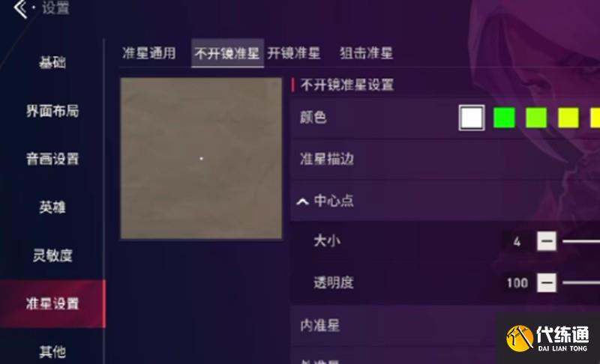
Task: Select the 不开镜准星 tab
Action: click(227, 53)
